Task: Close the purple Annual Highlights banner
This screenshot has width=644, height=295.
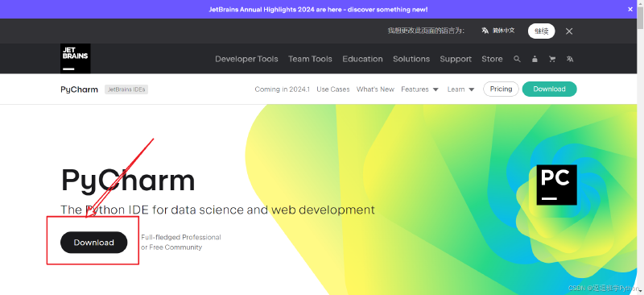Action: click(x=630, y=9)
